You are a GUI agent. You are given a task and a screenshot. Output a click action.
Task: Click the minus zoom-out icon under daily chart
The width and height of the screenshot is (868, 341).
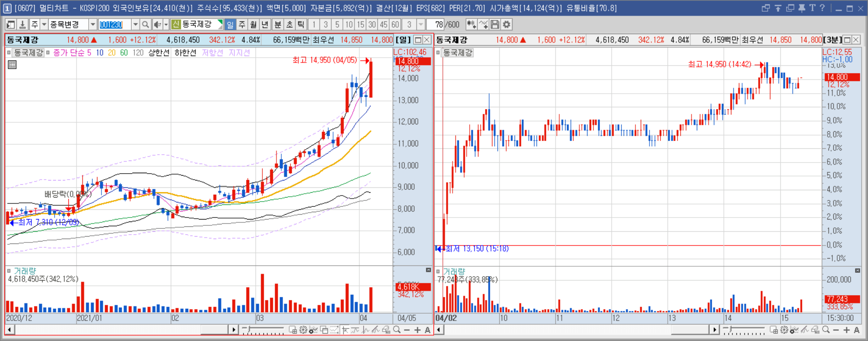(x=407, y=330)
